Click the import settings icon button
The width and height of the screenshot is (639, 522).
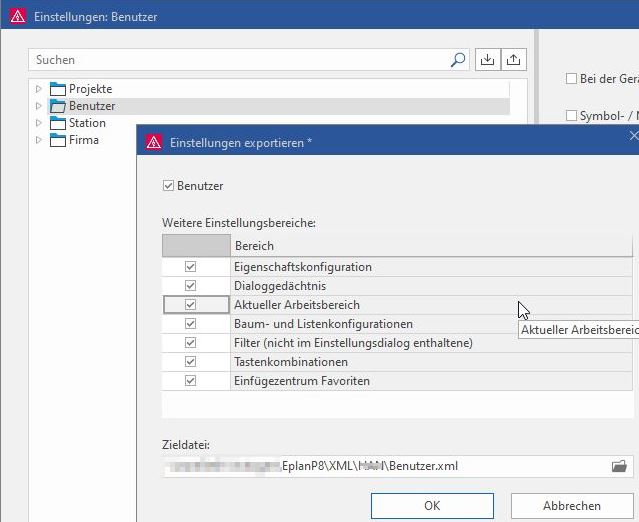[x=487, y=60]
